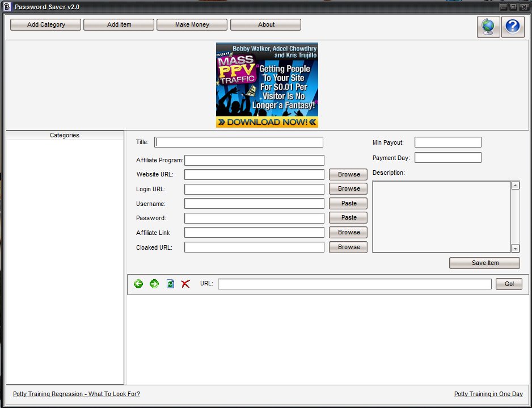Click the Cloaked URL text box
Screen dimensions: 532x408
pos(255,247)
